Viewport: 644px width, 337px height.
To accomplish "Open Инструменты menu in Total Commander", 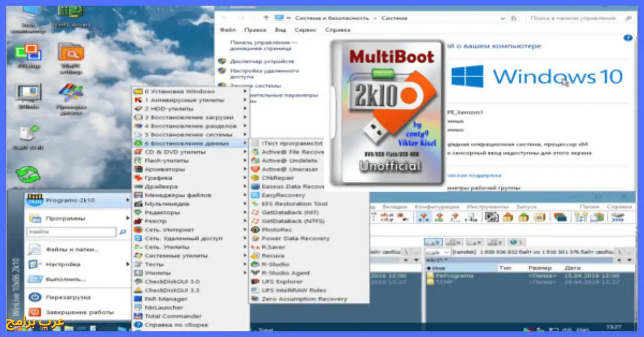I will pyautogui.click(x=487, y=207).
